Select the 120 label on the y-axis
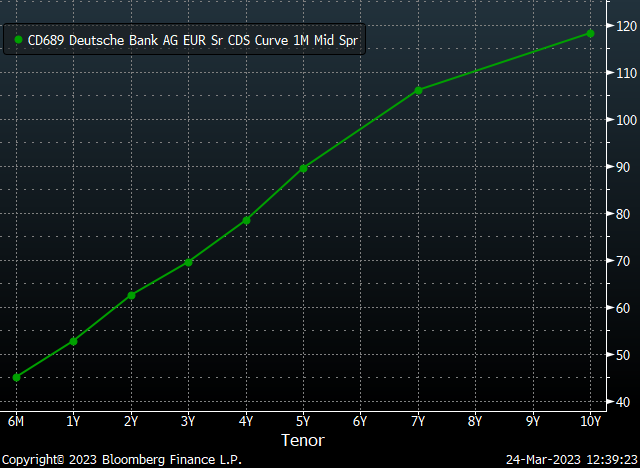The height and width of the screenshot is (468, 640). pos(625,26)
